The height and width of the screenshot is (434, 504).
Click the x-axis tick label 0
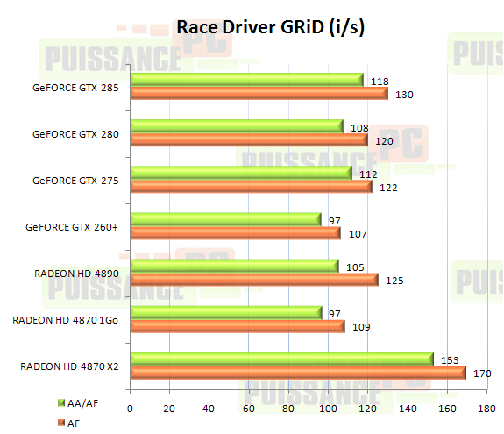(x=130, y=409)
